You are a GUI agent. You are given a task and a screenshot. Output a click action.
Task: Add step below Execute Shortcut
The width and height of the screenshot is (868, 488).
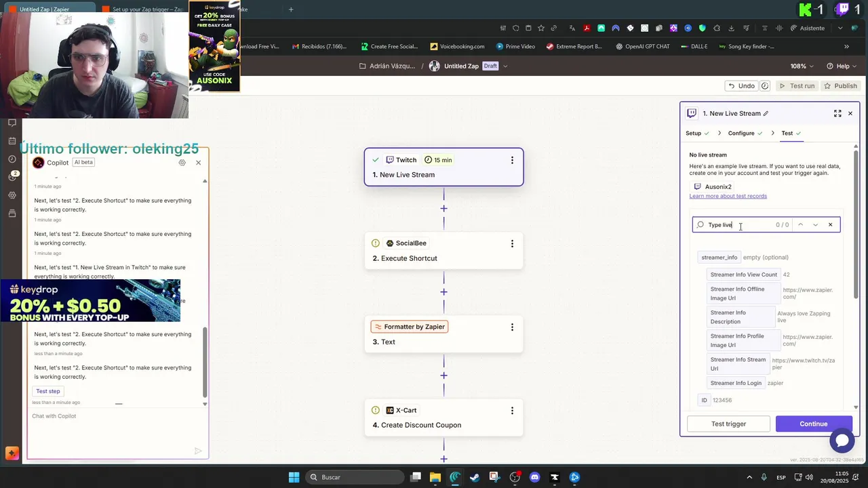pos(443,292)
